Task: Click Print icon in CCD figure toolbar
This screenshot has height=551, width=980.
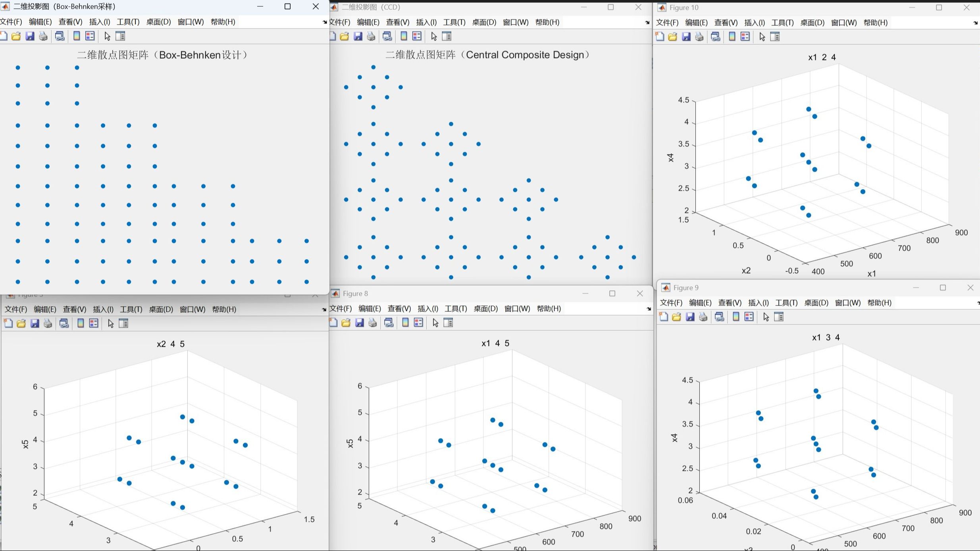Action: (371, 36)
